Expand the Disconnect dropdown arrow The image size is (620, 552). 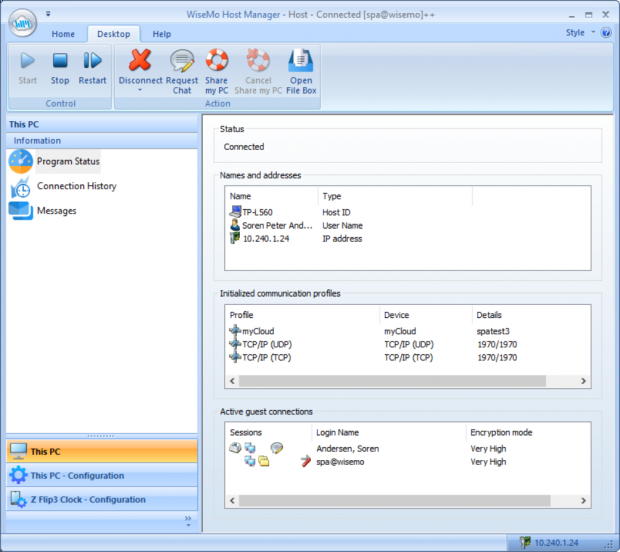coord(140,91)
